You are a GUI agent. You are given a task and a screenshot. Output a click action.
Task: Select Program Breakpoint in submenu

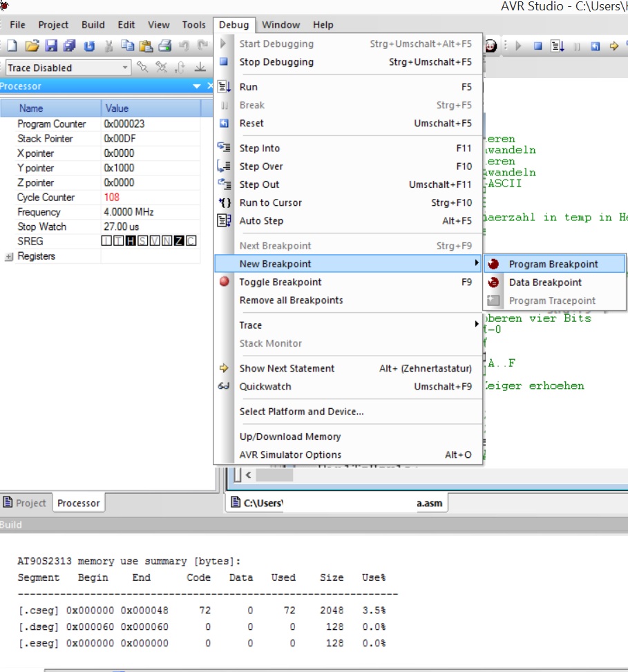pos(554,264)
